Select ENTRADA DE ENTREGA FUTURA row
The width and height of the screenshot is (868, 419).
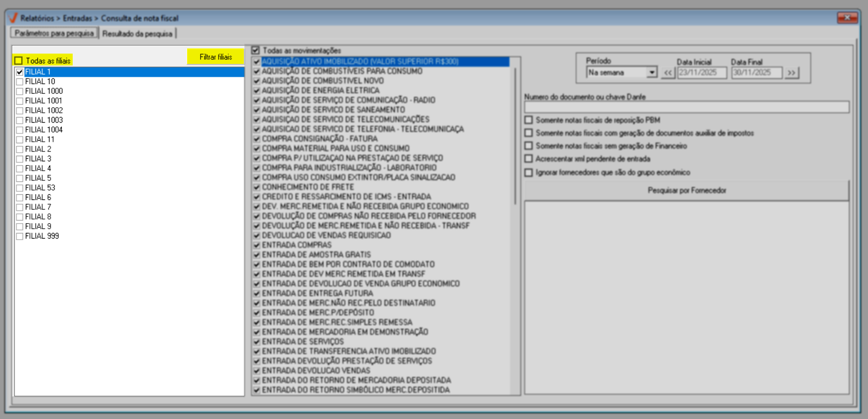point(318,293)
